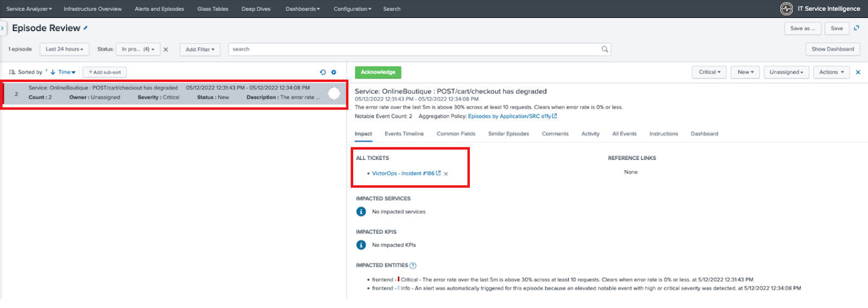Open Glass Tables in top navigation
The width and height of the screenshot is (868, 308).
point(213,9)
